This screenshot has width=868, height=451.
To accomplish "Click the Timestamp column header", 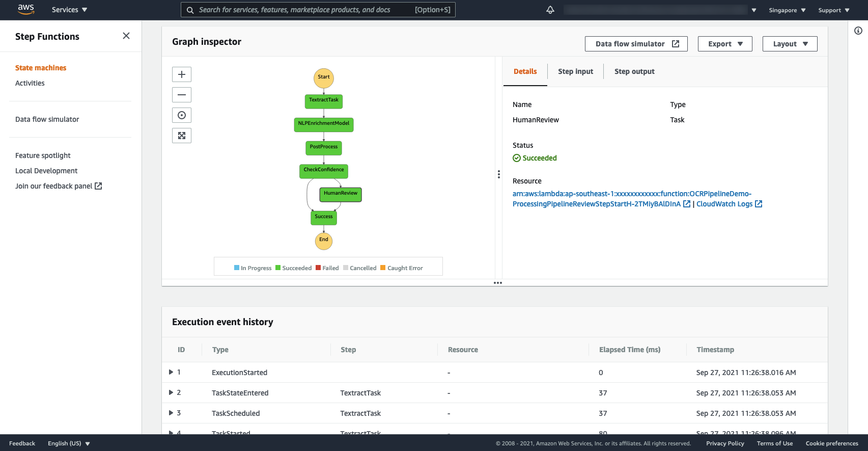I will click(715, 350).
